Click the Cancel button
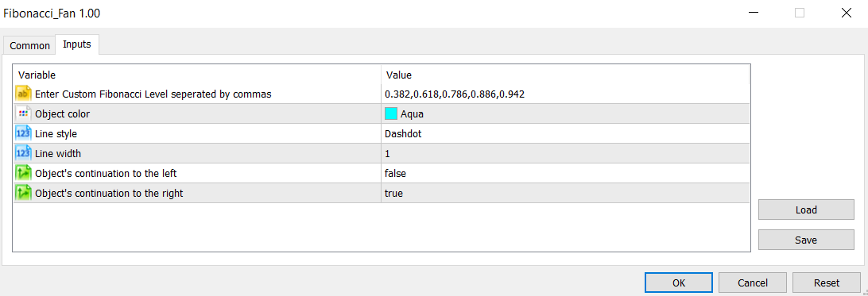Viewport: 868px width, 296px height. click(x=752, y=283)
